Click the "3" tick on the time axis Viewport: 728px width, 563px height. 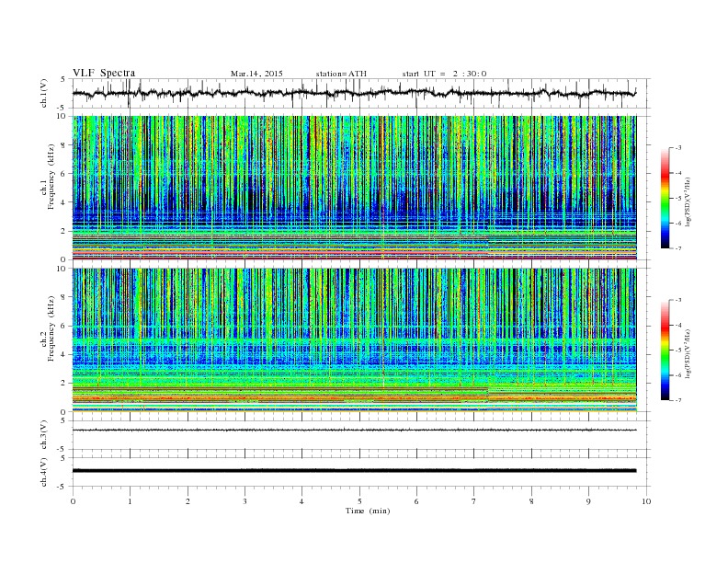point(245,501)
